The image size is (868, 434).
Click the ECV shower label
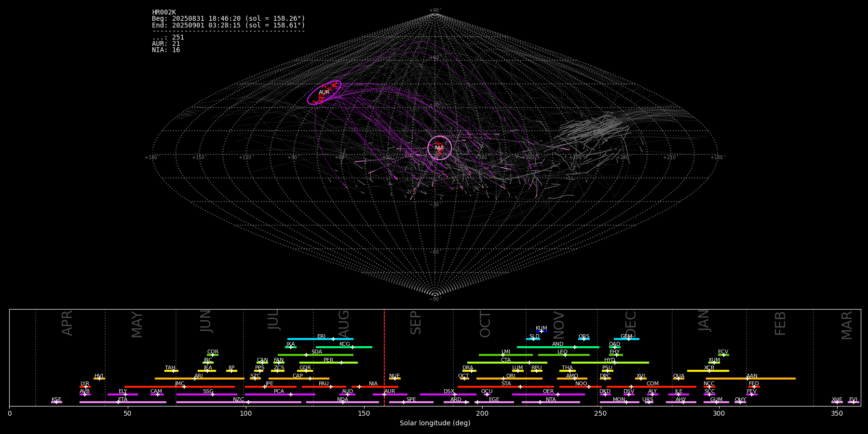[723, 352]
